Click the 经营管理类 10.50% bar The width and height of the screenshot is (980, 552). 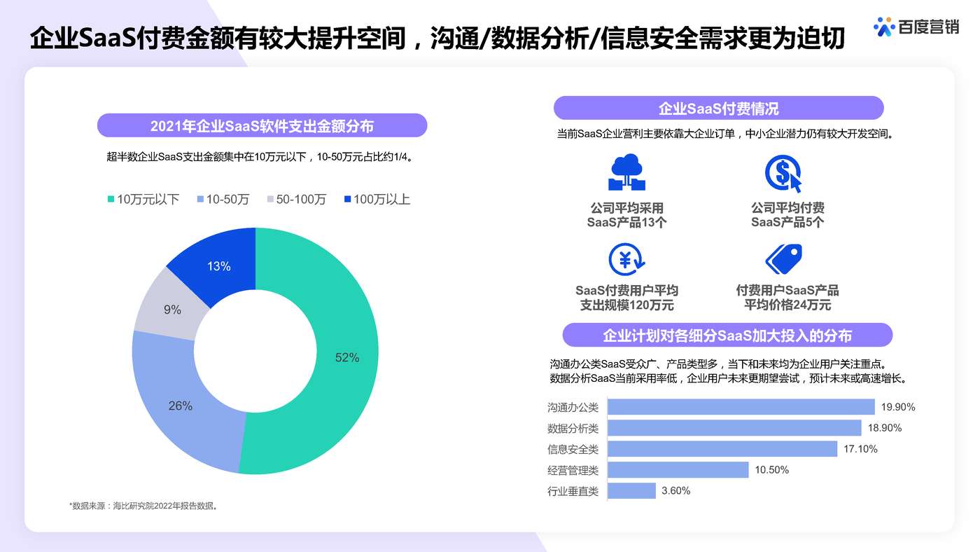678,469
